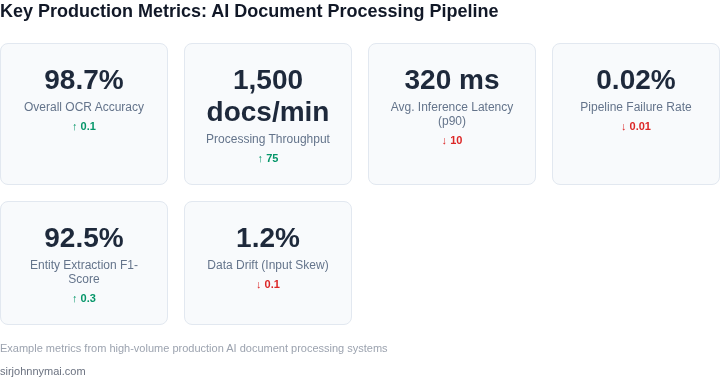Select the '1,500 docs/min' value

268,96
